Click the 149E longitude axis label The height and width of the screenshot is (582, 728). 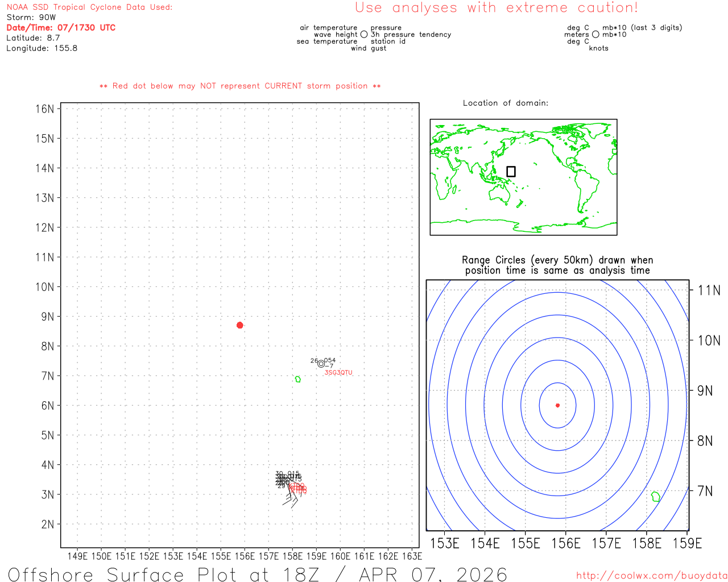(77, 556)
